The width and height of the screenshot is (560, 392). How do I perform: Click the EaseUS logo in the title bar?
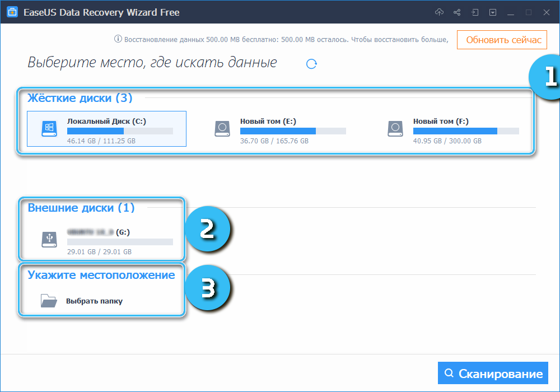(12, 12)
